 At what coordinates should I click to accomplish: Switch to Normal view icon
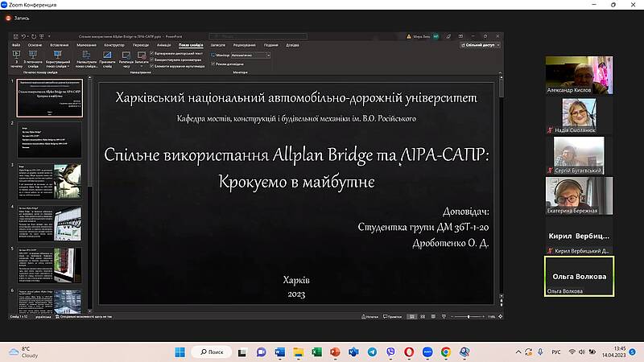412,317
